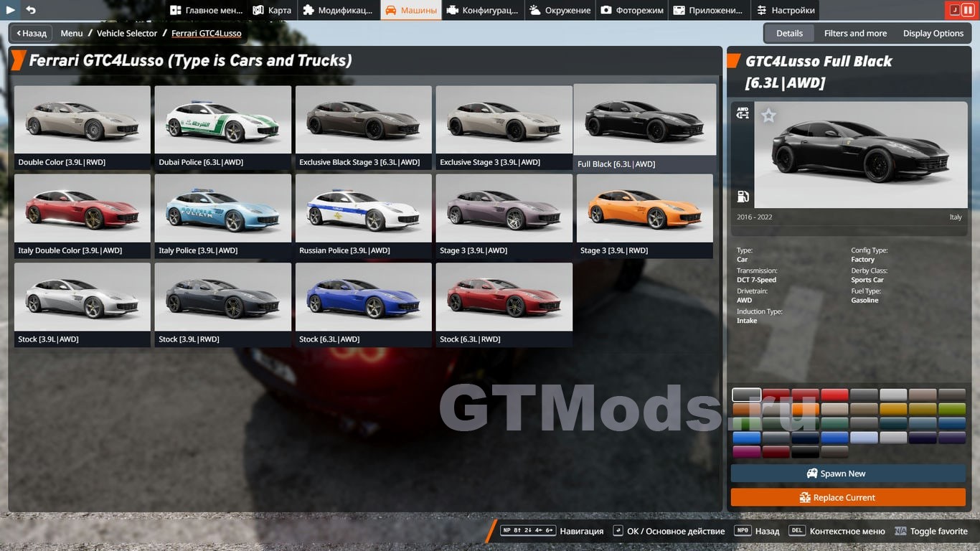Viewport: 980px width, 551px height.
Task: Click the undo arrow icon in top bar
Action: pos(31,10)
